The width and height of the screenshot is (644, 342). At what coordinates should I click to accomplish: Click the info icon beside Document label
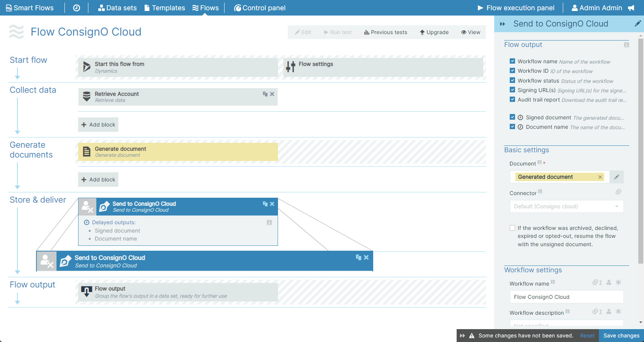coord(539,162)
